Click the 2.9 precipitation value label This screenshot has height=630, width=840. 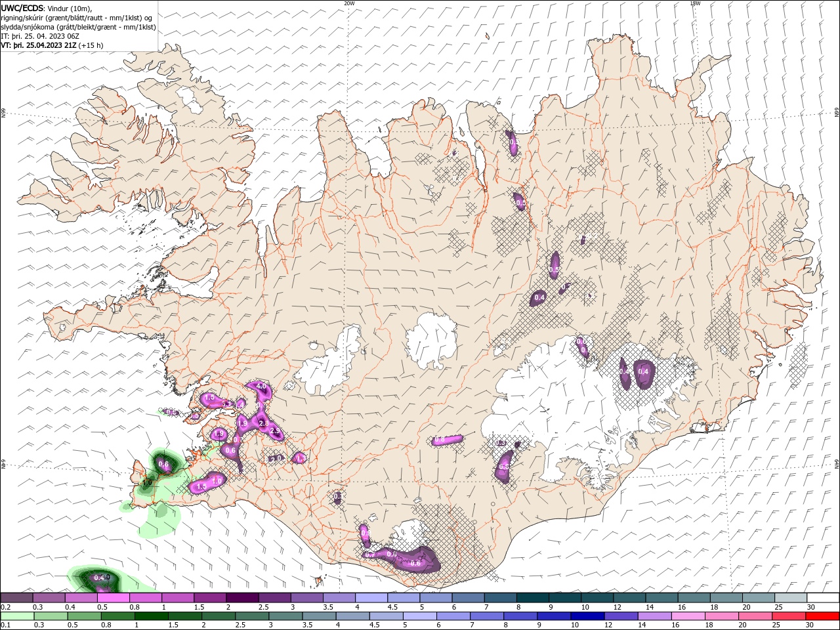click(x=276, y=431)
